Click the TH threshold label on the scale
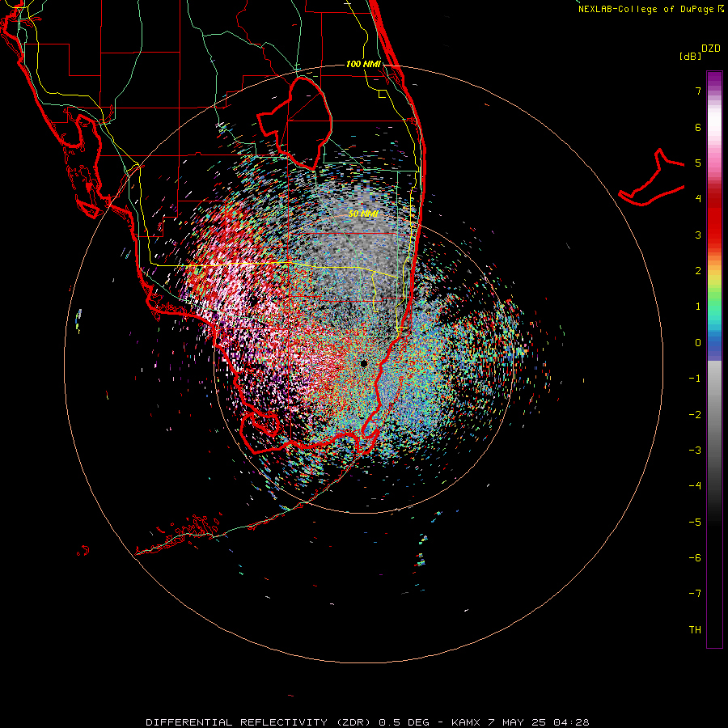The image size is (728, 728). [695, 630]
